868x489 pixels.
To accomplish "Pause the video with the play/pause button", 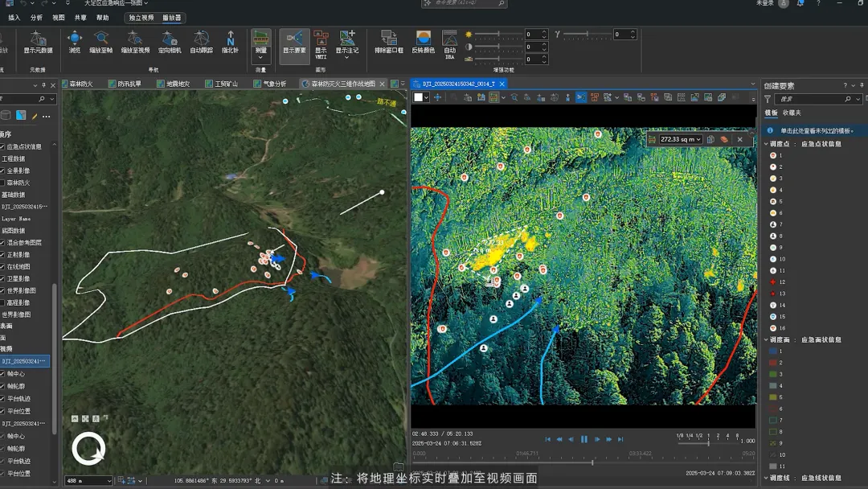I will (x=584, y=439).
